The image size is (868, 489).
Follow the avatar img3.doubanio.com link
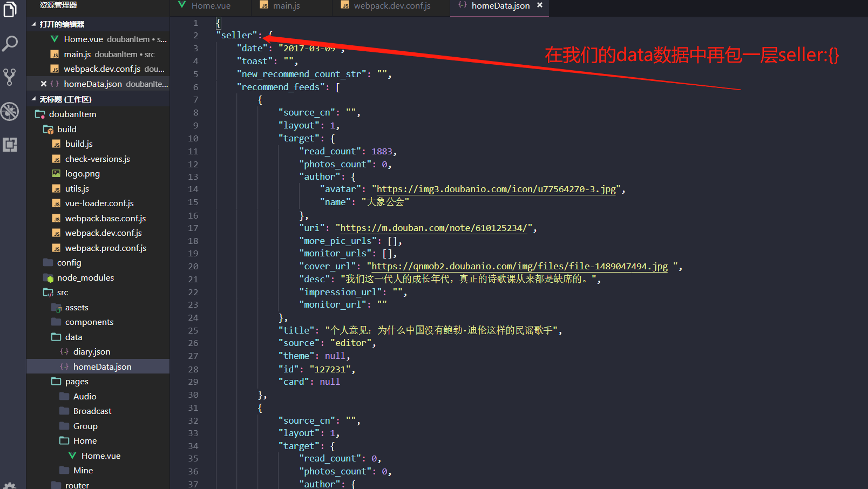tap(496, 189)
